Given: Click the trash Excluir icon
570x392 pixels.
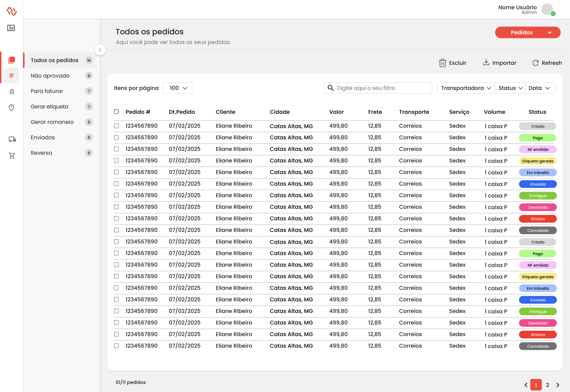Looking at the screenshot, I should [442, 63].
